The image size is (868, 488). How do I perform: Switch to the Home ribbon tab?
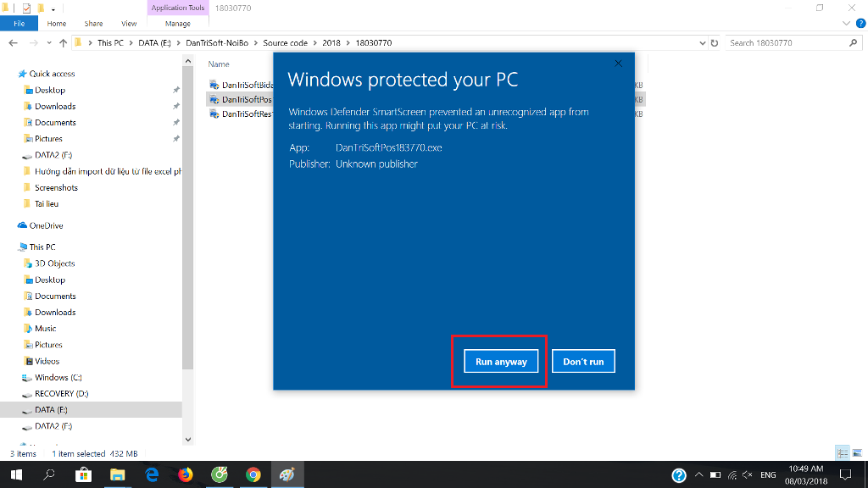point(57,23)
